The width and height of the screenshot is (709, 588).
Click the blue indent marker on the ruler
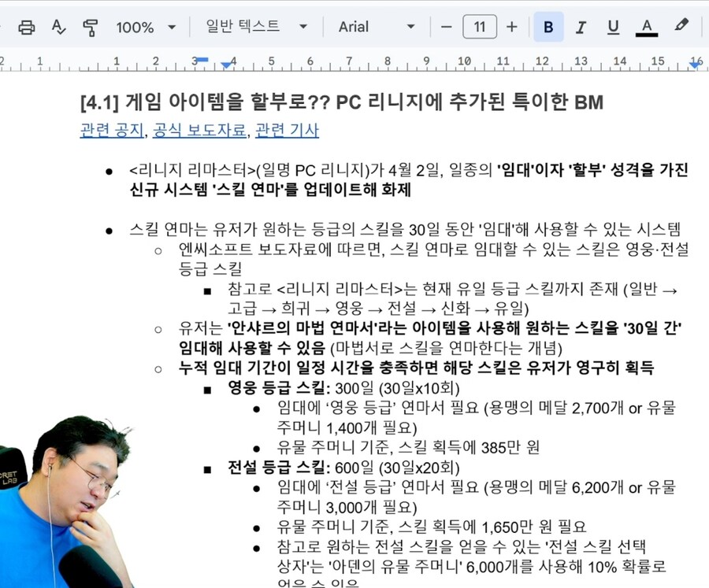click(202, 57)
